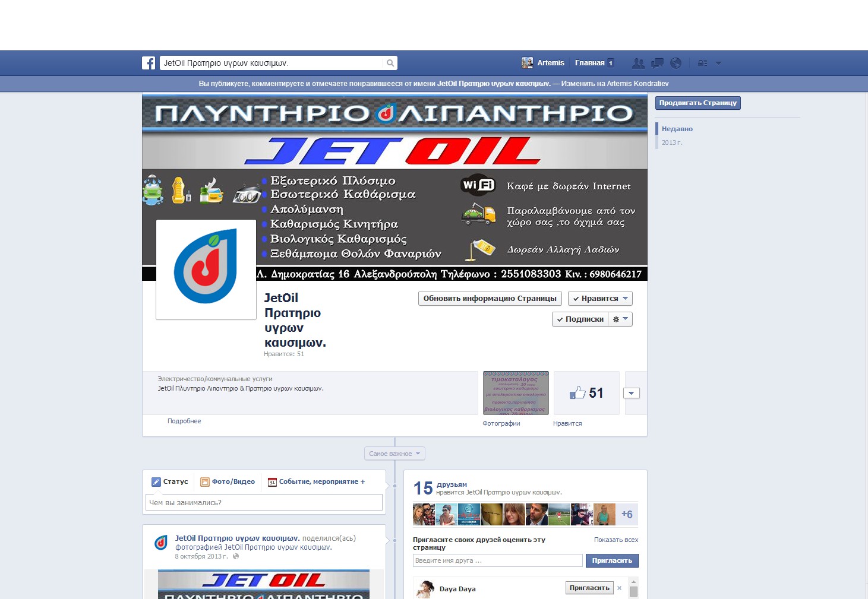Open the 51 likes box
The height and width of the screenshot is (599, 868).
(x=586, y=393)
